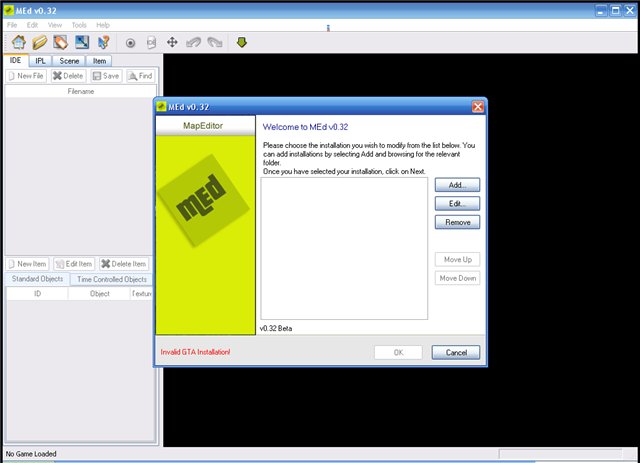The width and height of the screenshot is (640, 463).
Task: Click the Object column header
Action: (x=99, y=294)
